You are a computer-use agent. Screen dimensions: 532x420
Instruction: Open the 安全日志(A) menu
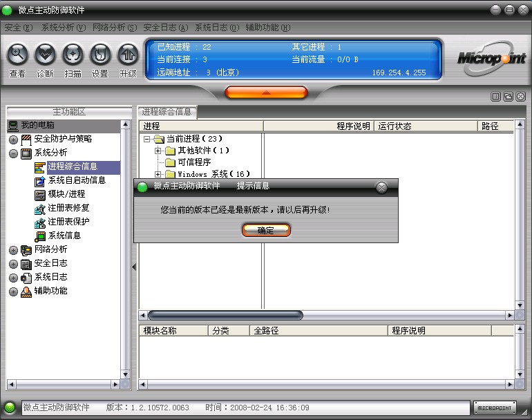click(x=166, y=28)
